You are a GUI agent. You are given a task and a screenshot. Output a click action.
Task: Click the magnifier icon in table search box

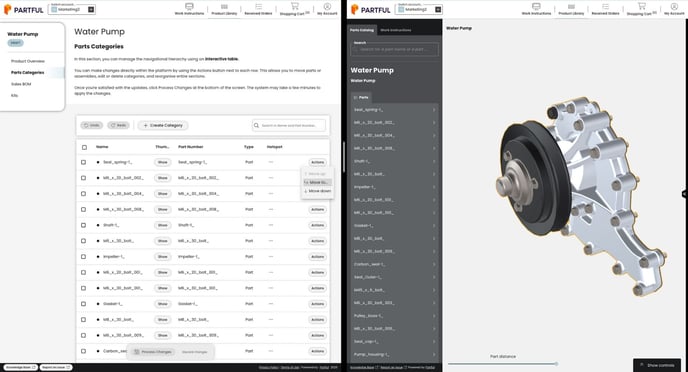coord(256,125)
